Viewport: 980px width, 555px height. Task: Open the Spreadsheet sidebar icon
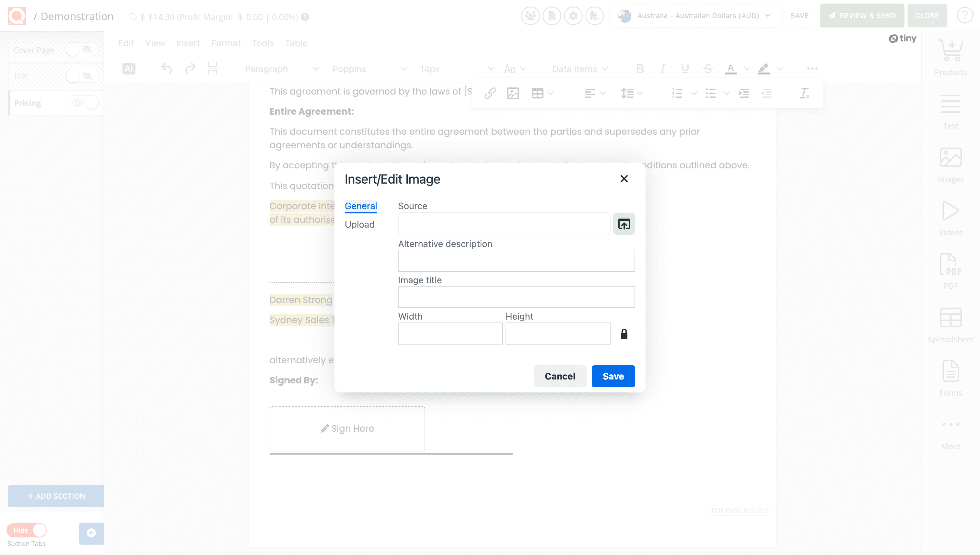tap(950, 325)
